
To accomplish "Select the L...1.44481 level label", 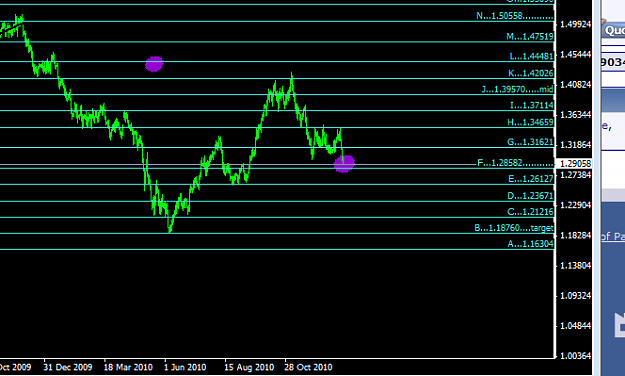I will tap(531, 56).
